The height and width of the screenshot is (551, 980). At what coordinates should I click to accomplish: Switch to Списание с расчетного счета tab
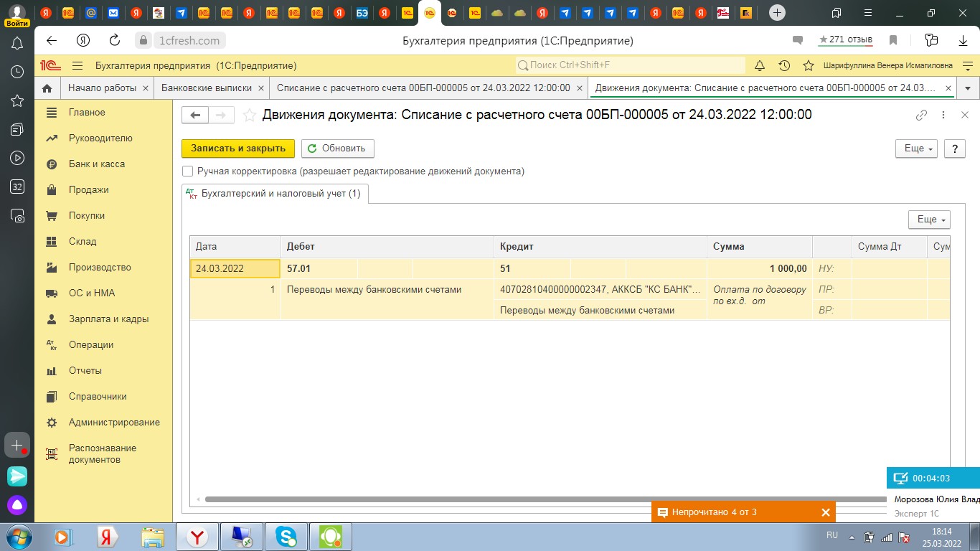pyautogui.click(x=423, y=88)
